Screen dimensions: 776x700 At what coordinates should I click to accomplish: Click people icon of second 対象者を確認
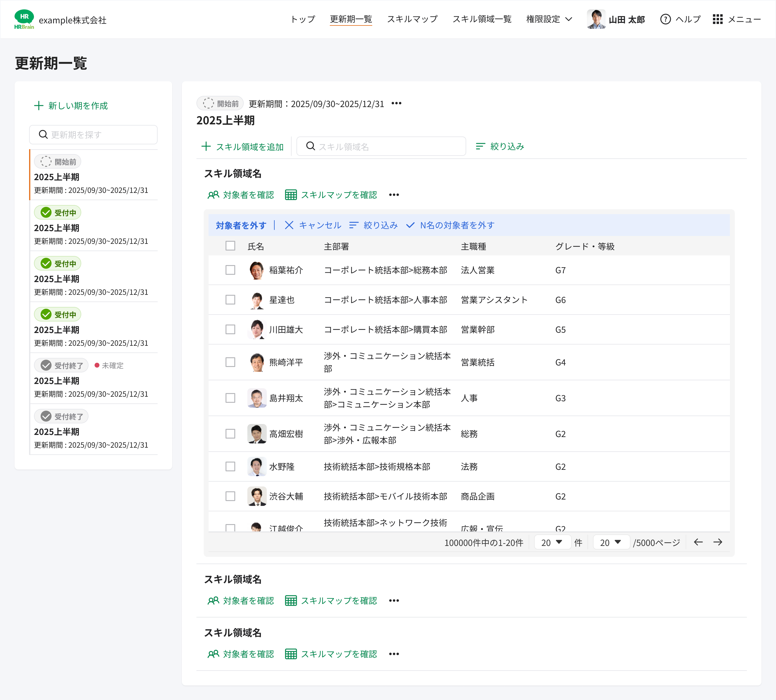click(213, 601)
